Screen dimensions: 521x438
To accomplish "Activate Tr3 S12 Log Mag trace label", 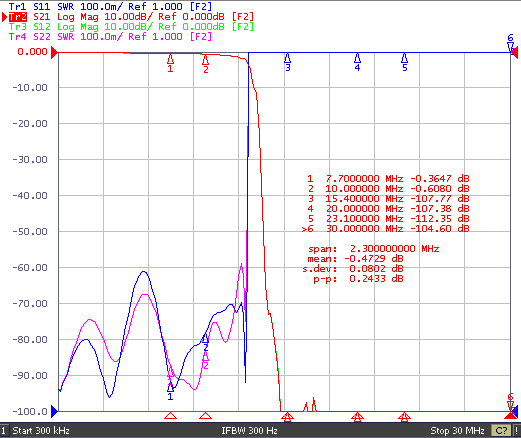I will pyautogui.click(x=131, y=27).
